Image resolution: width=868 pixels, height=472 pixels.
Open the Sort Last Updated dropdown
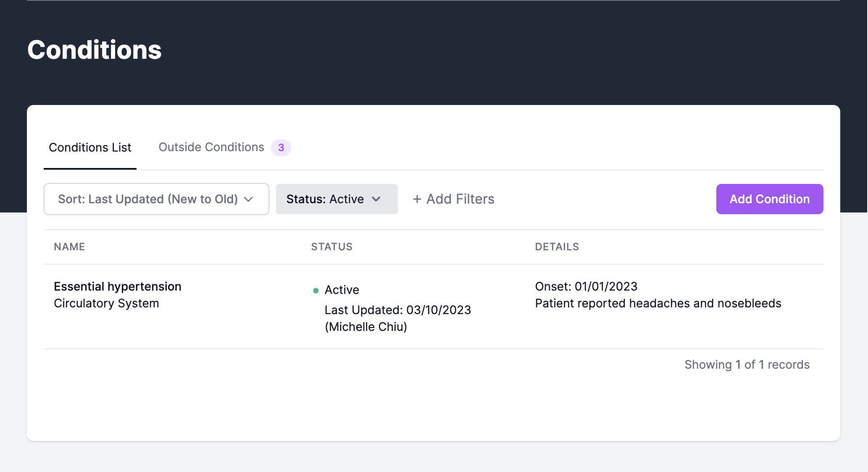pos(148,199)
